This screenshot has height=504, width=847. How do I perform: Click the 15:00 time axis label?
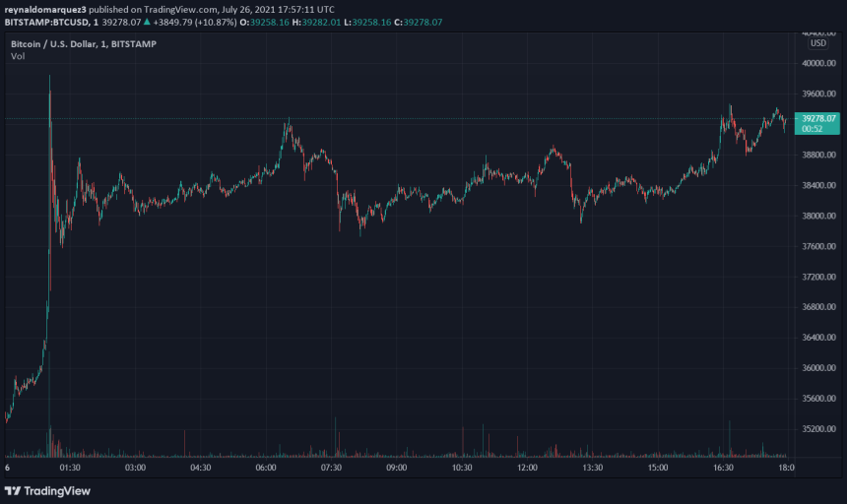click(658, 468)
